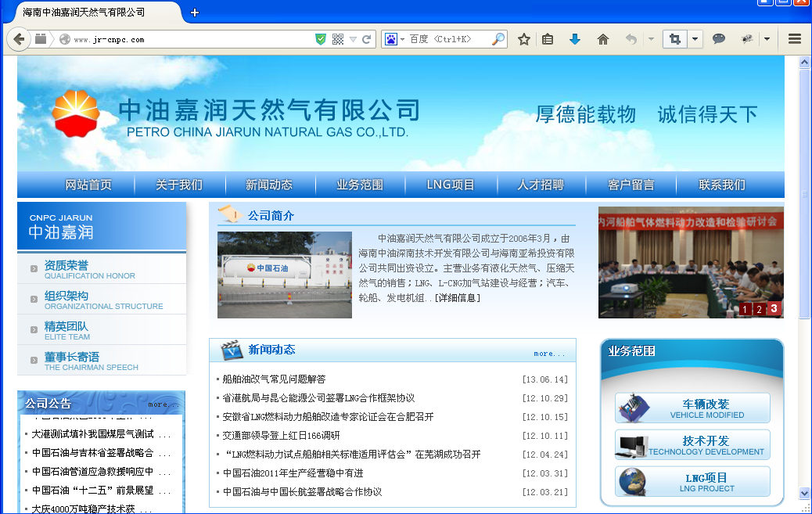812x514 pixels.
Task: Click the undo closed tab arrow icon
Action: point(631,39)
